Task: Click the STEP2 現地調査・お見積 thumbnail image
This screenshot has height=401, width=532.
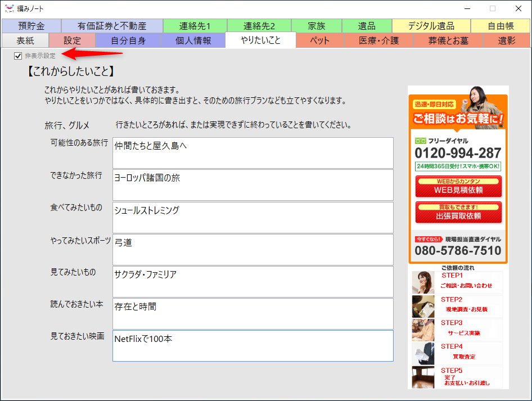Action: tap(422, 308)
